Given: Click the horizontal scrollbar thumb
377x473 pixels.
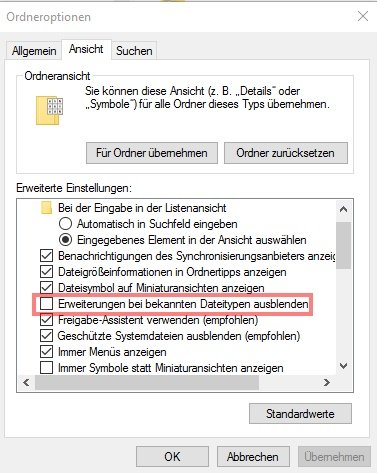Looking at the screenshot, I should [x=147, y=382].
